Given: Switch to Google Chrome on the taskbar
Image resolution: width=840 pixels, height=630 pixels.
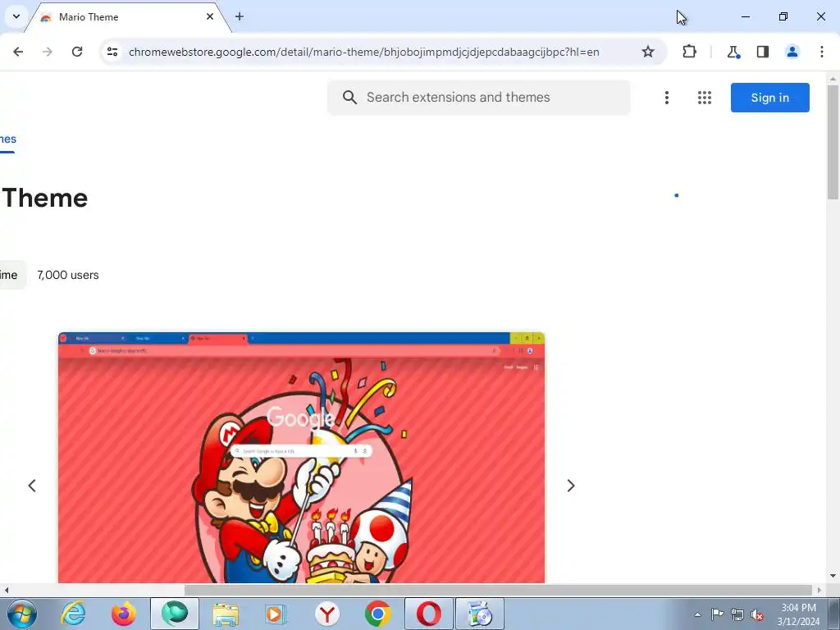Looking at the screenshot, I should (378, 614).
